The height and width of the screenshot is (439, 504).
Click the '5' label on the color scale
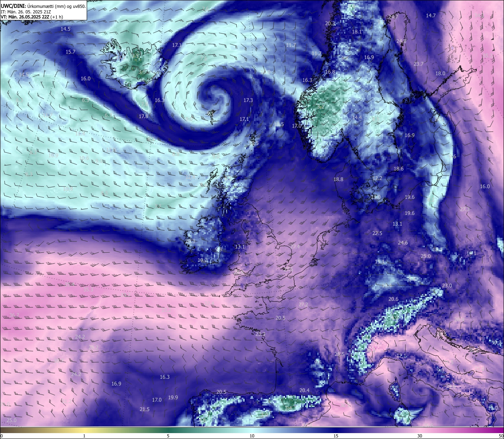[168, 436]
